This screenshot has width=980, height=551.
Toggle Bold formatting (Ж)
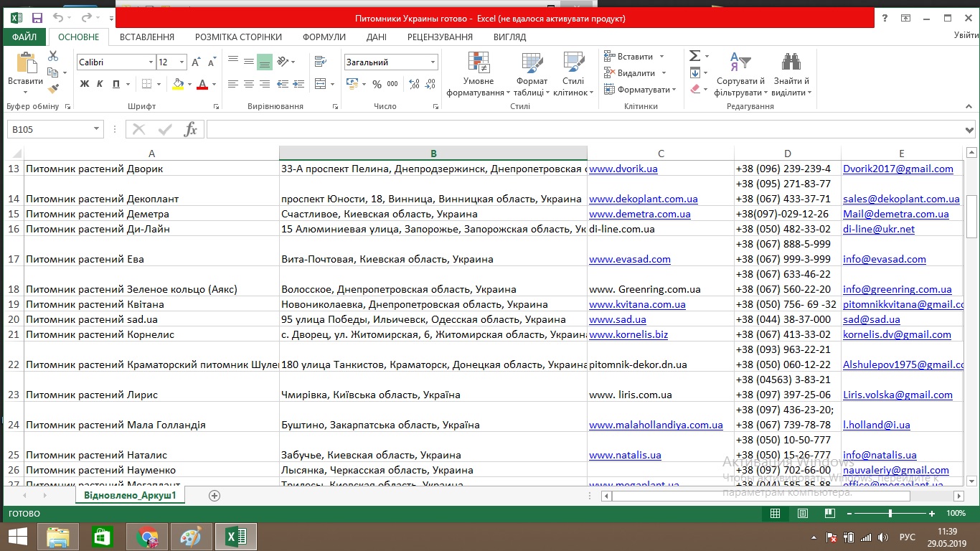point(85,85)
